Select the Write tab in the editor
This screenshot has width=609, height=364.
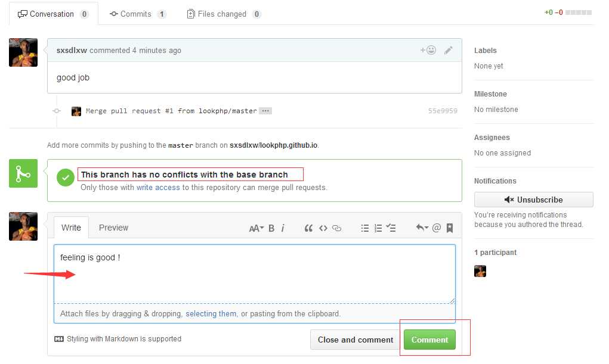tap(71, 228)
